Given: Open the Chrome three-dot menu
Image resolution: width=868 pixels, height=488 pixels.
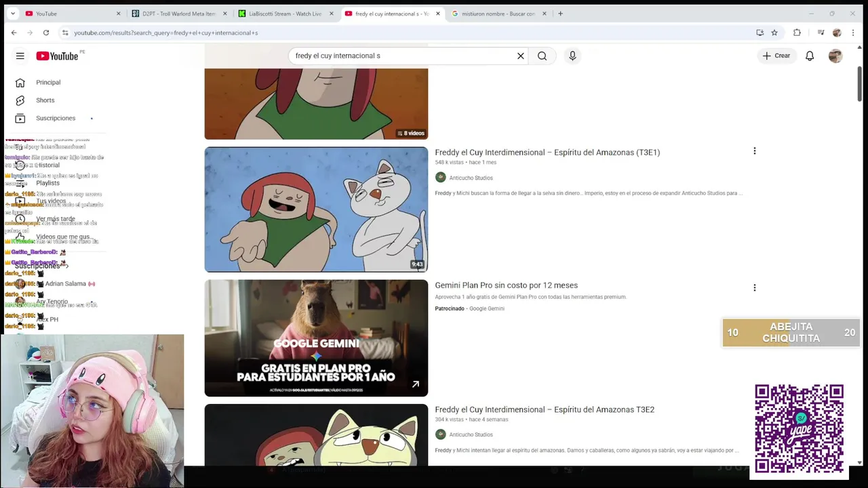Looking at the screenshot, I should (853, 33).
